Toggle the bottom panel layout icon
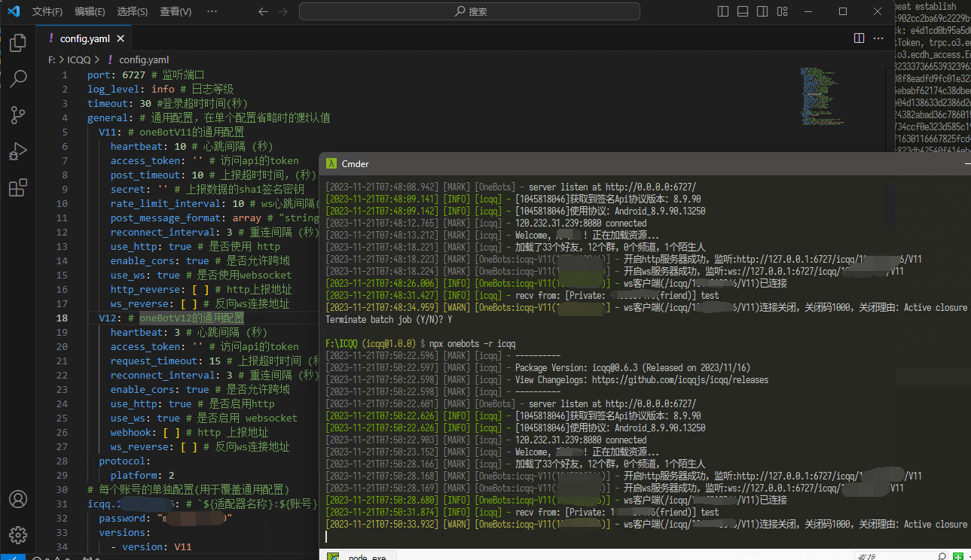This screenshot has width=971, height=560. [x=743, y=11]
